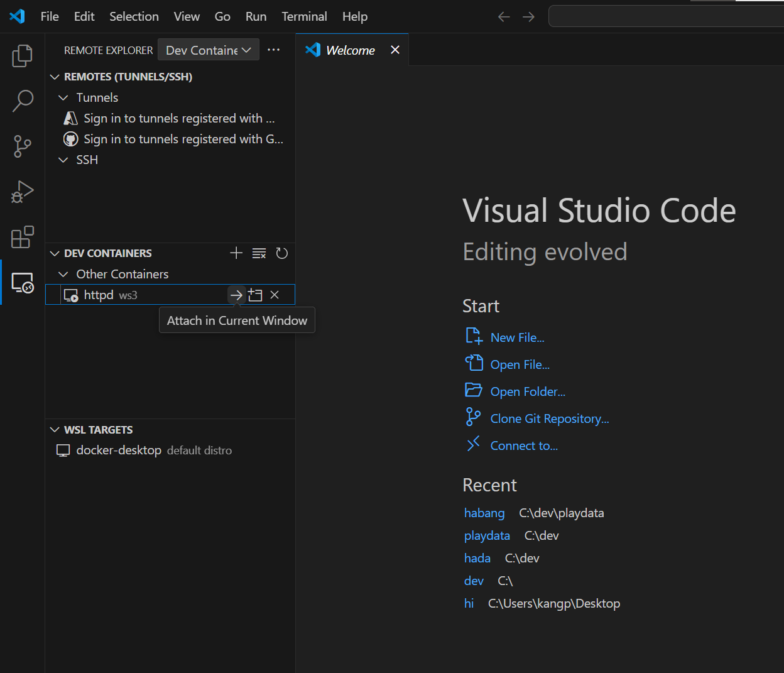
Task: Select the httpd ws3 container row
Action: (170, 295)
